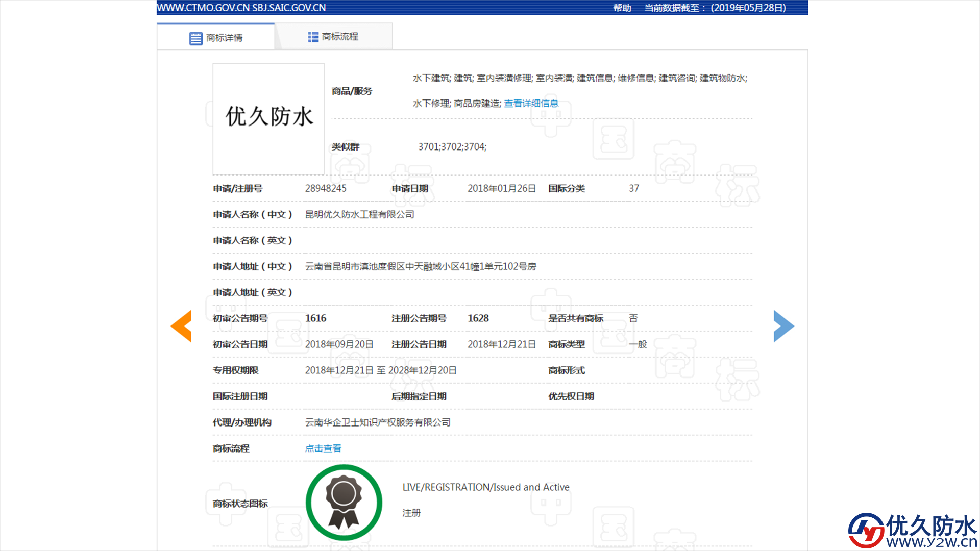Select preliminary announcement issue 1616
This screenshot has height=551, width=980.
tap(315, 318)
